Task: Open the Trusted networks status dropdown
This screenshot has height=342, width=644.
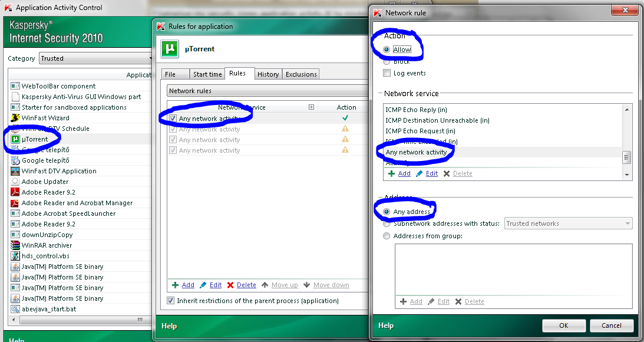Action: (x=568, y=223)
